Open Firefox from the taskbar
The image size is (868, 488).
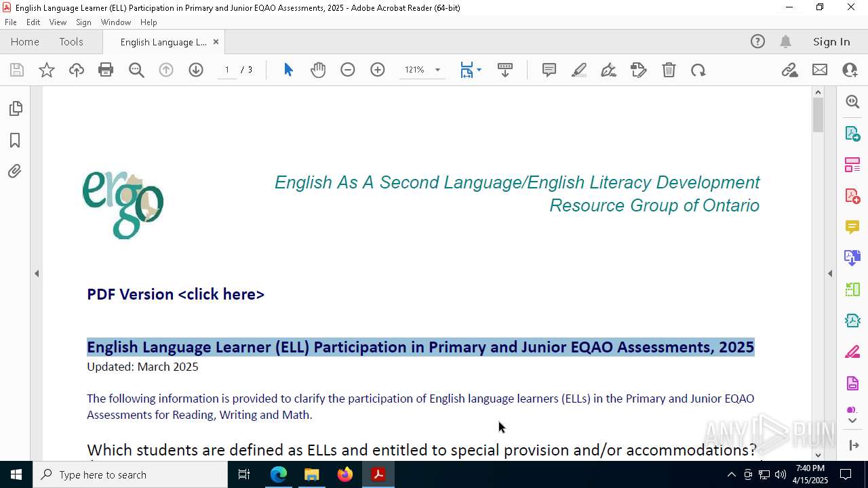coord(345,474)
